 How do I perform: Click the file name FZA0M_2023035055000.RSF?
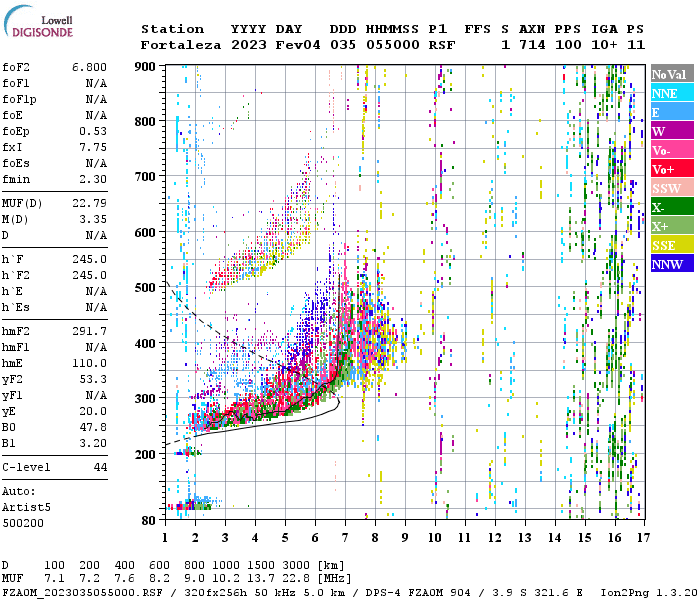82,593
